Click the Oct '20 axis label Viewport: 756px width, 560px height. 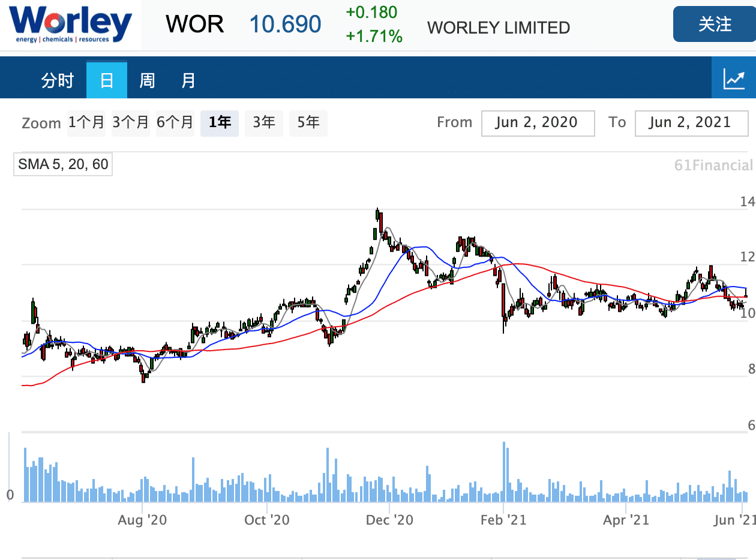(267, 519)
